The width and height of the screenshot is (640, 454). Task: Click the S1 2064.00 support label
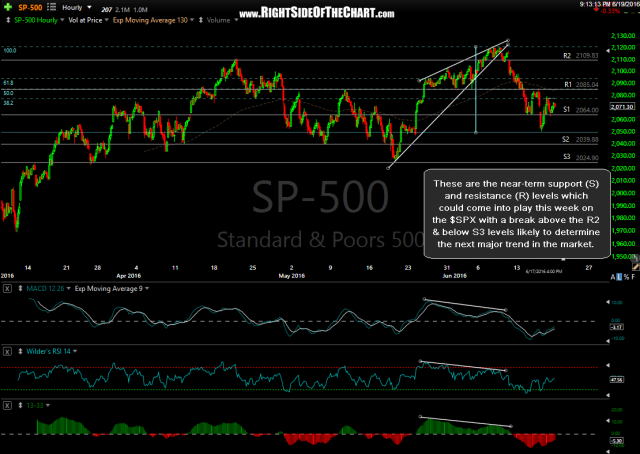click(580, 110)
